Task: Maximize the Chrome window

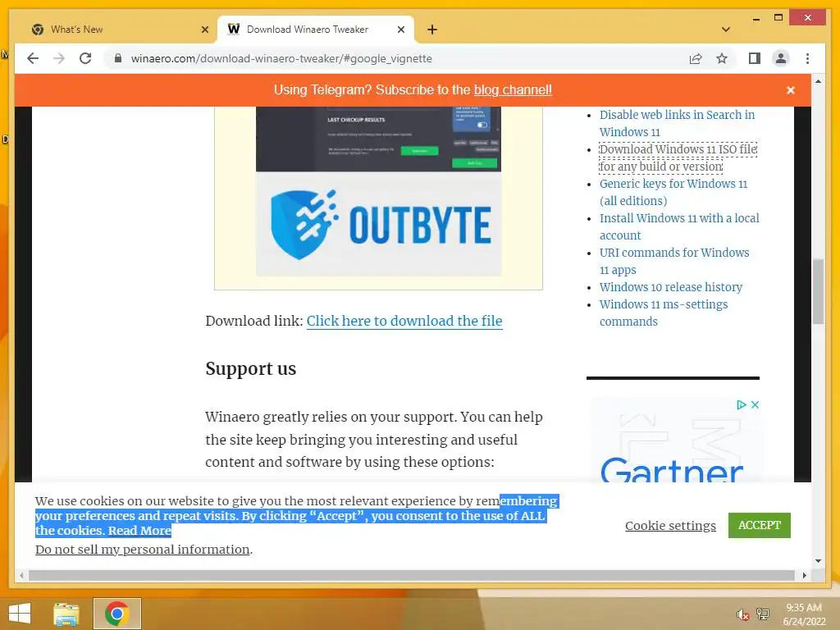Action: coord(778,18)
